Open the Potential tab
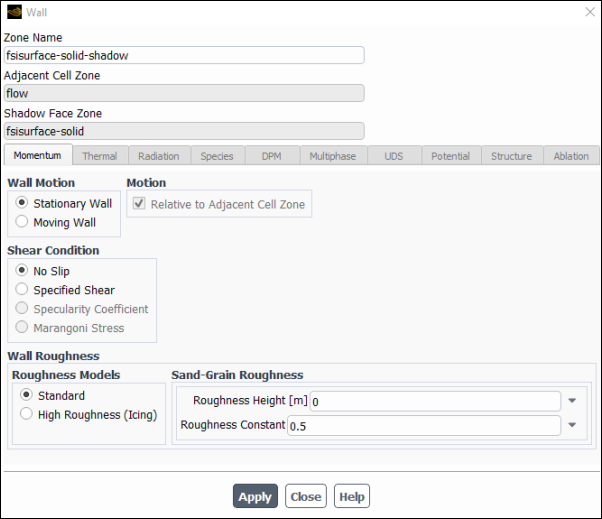602x519 pixels. point(451,156)
